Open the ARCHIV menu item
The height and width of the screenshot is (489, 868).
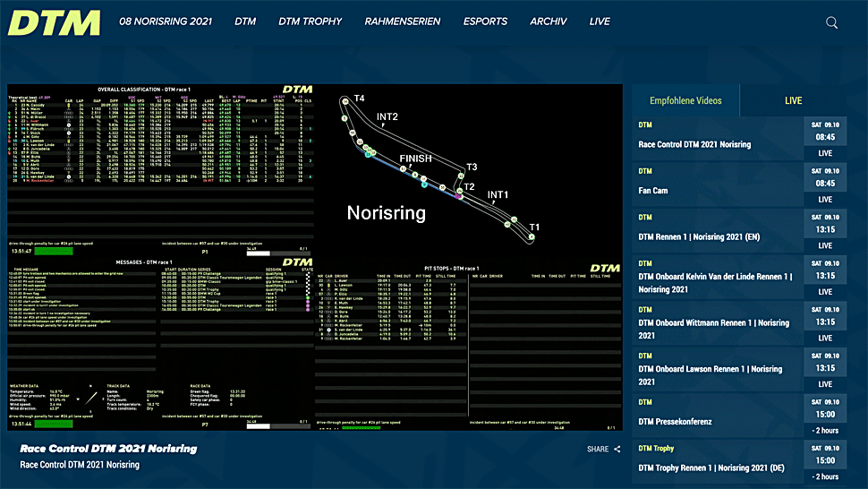548,21
